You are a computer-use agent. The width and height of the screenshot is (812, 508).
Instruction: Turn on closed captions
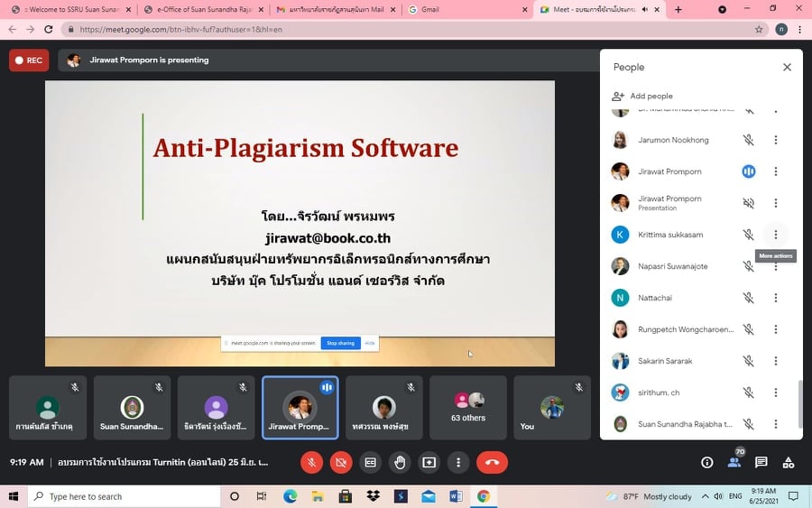point(370,462)
